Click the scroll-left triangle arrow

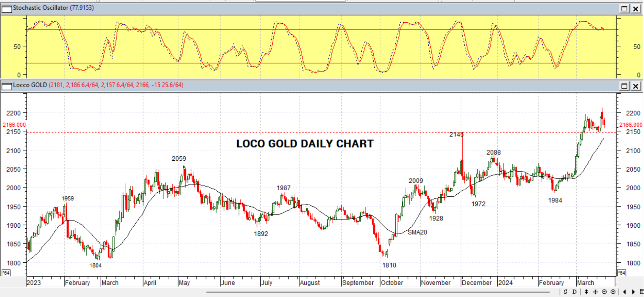624,292
